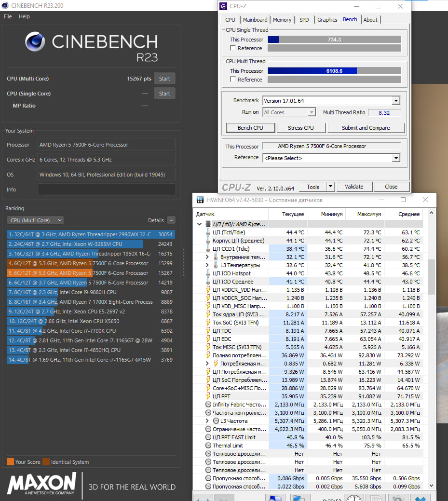This screenshot has height=501, width=448.
Task: Open the CPU (Multi Core) ranking dropdown
Action: pos(35,220)
